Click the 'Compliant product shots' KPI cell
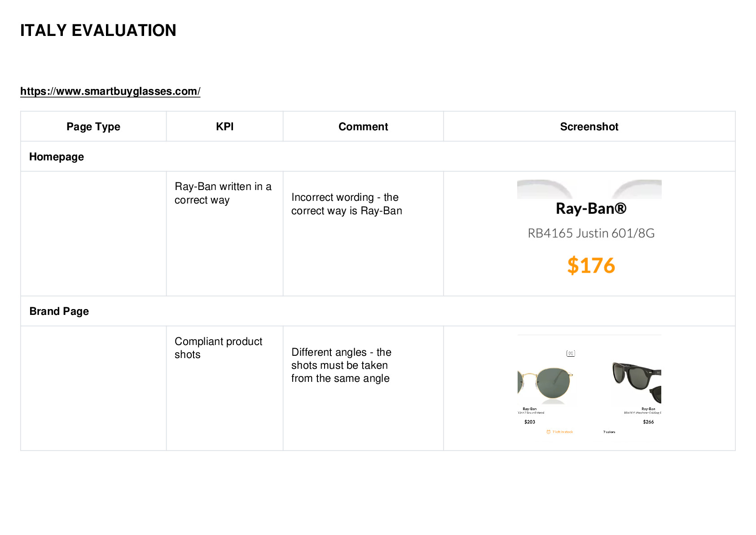Image resolution: width=756 pixels, height=535 pixels. click(x=224, y=388)
